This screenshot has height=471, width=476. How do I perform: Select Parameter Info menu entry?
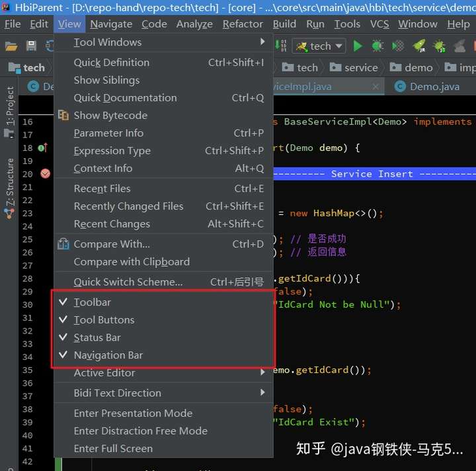164,133
